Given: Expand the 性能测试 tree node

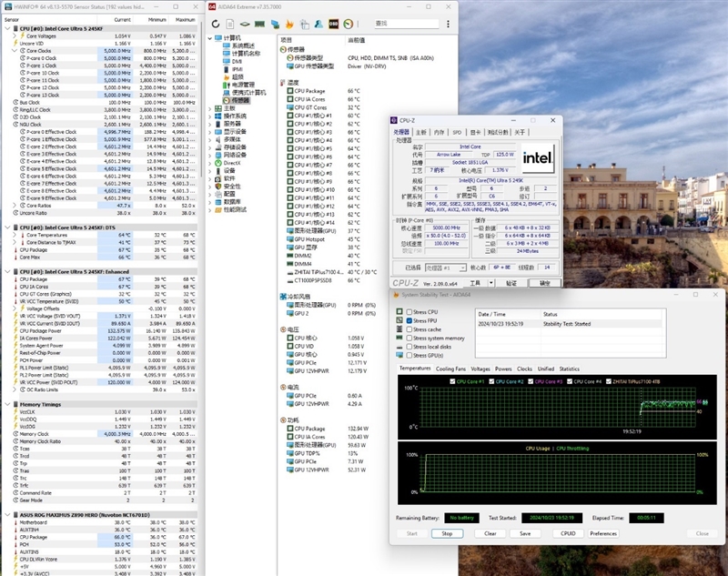Looking at the screenshot, I should pos(210,210).
